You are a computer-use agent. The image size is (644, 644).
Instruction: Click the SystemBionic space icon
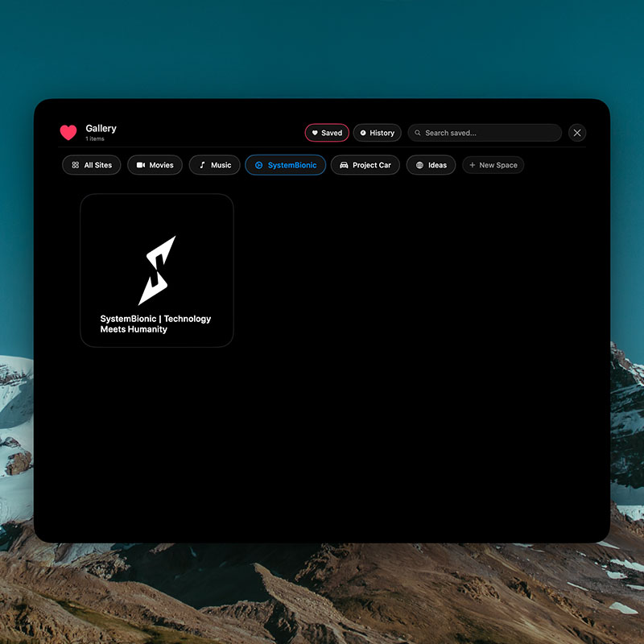258,165
